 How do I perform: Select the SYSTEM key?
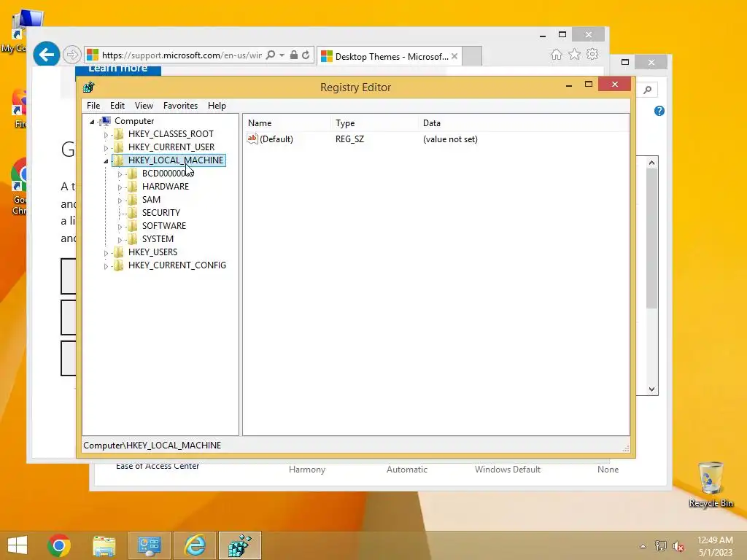(x=158, y=238)
